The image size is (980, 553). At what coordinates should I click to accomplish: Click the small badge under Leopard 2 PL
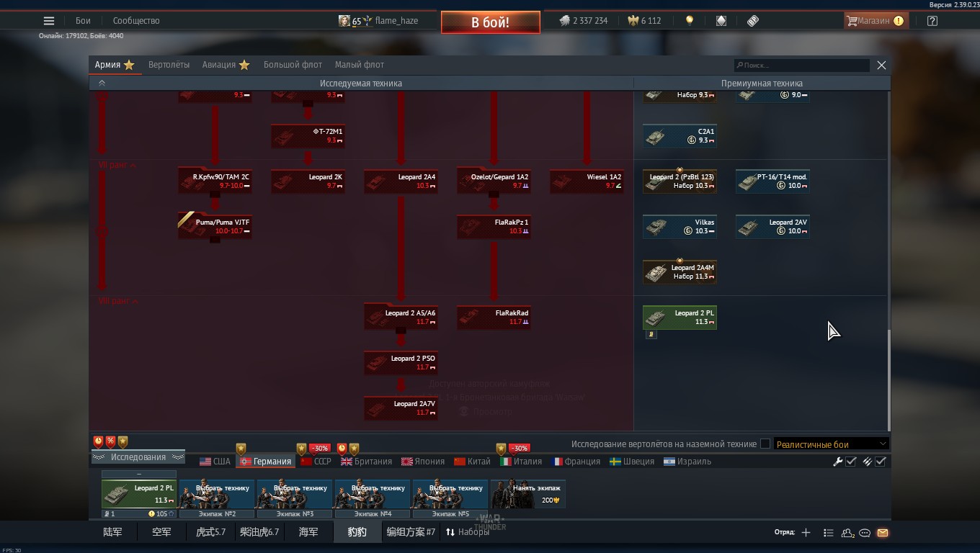(651, 334)
